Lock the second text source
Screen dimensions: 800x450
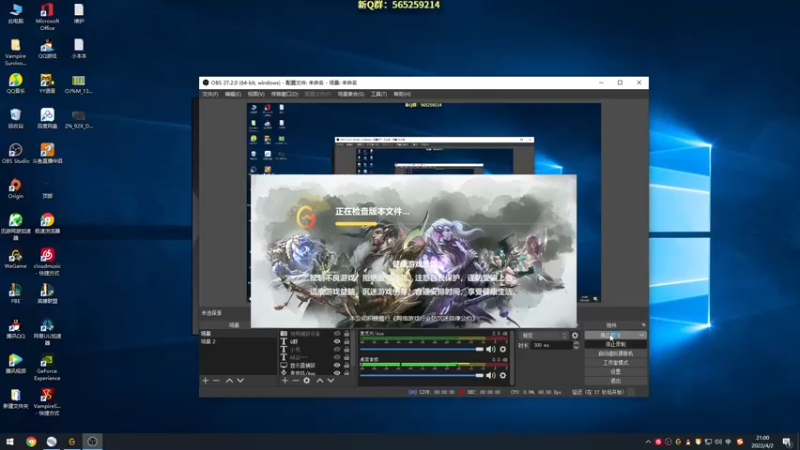click(346, 349)
